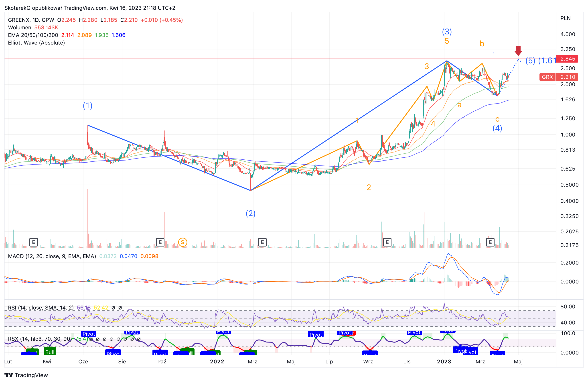Click the green Bull label under RSX legend
The height and width of the screenshot is (383, 588).
point(50,352)
